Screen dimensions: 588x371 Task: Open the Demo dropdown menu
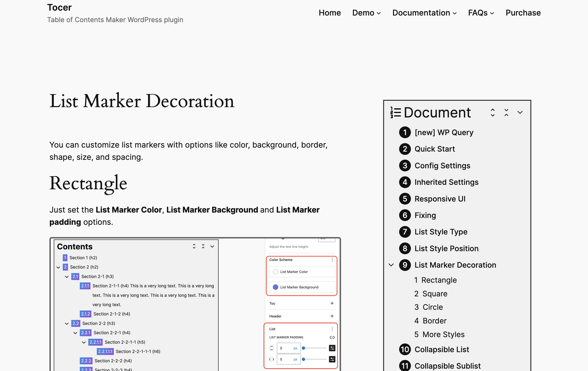click(366, 13)
